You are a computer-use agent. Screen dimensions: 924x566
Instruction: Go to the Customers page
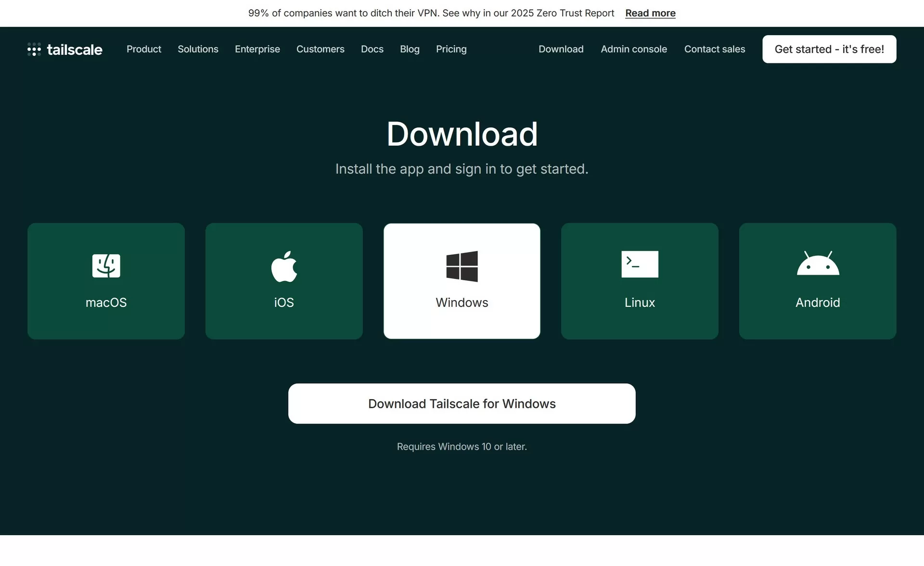(320, 49)
